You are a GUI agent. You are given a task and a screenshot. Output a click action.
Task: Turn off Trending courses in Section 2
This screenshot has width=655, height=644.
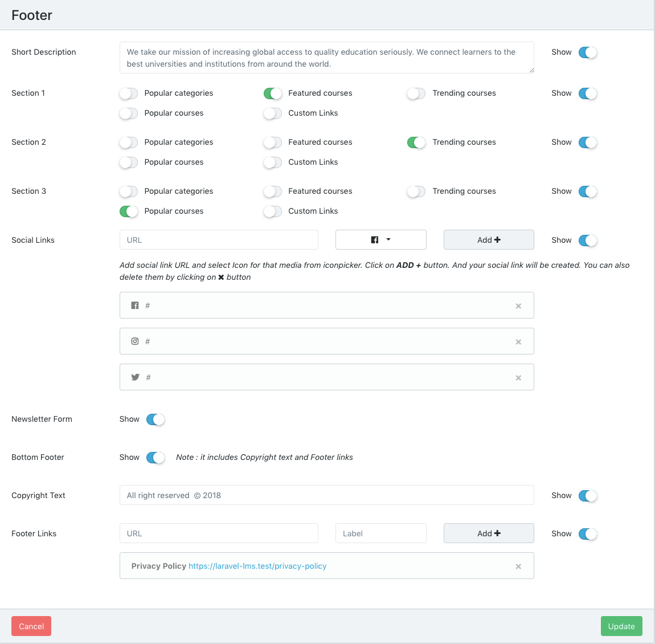coord(416,142)
